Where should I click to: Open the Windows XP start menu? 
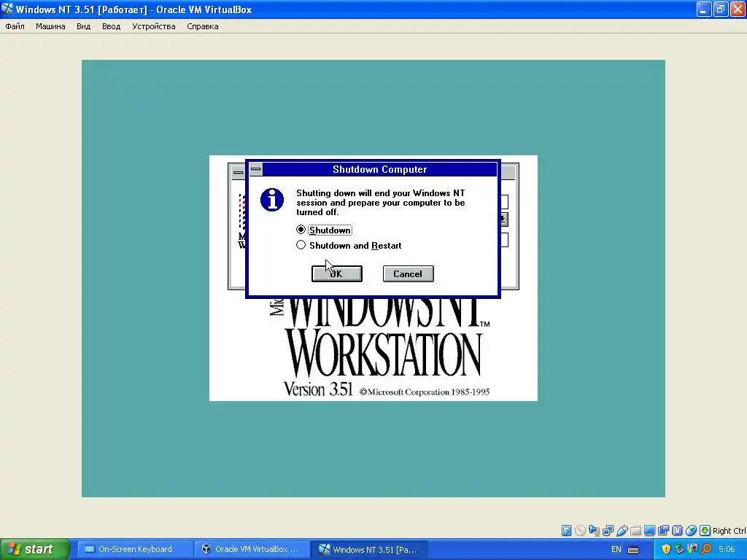click(34, 549)
